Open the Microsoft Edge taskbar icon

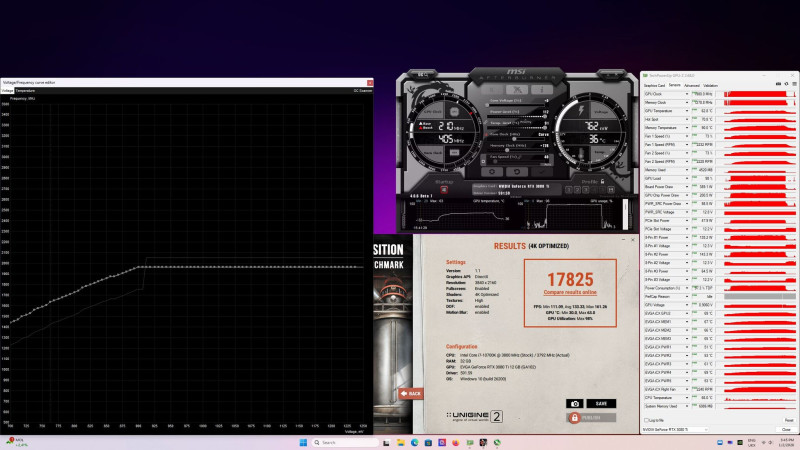click(x=414, y=442)
